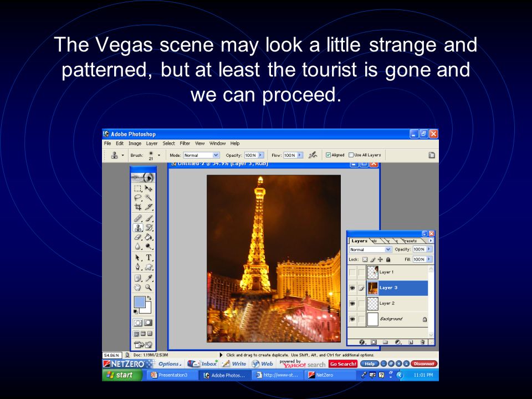Switch to the Layers tab

359,241
